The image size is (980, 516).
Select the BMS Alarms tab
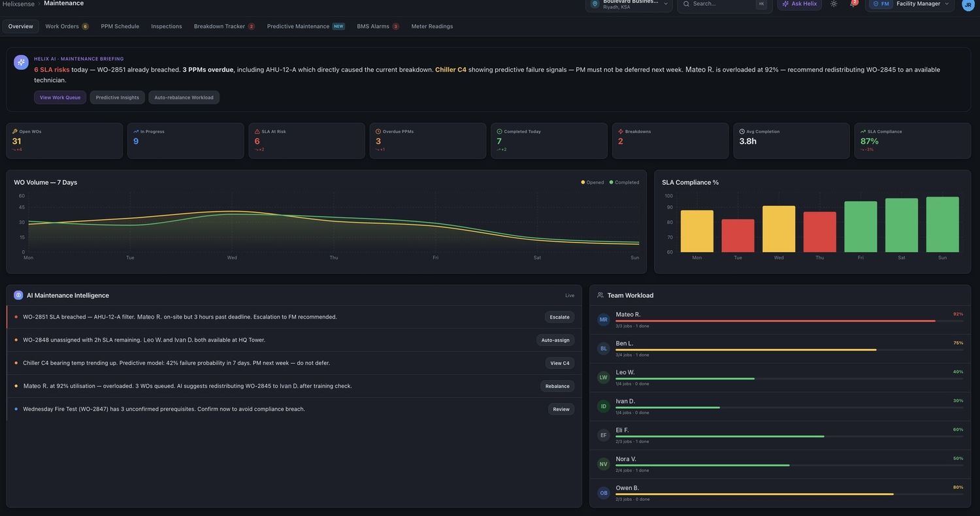378,26
